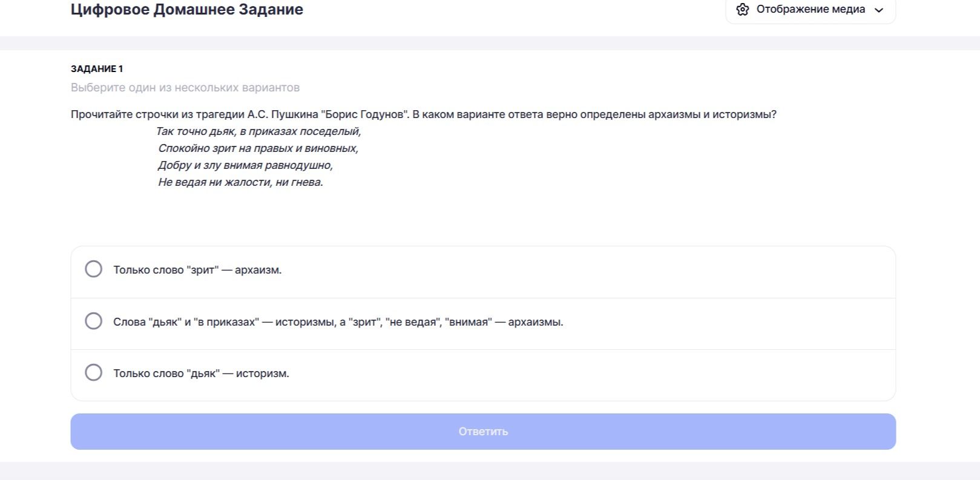Click the Ответить submit button

point(483,432)
